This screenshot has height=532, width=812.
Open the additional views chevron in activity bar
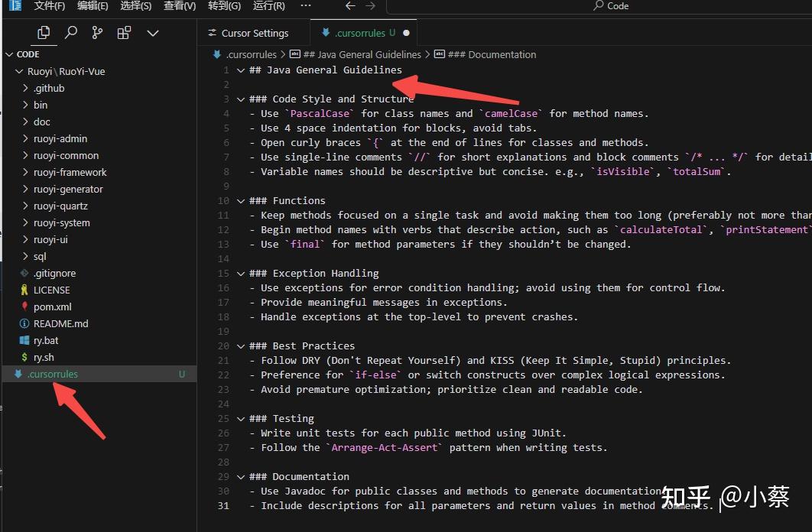click(x=152, y=33)
